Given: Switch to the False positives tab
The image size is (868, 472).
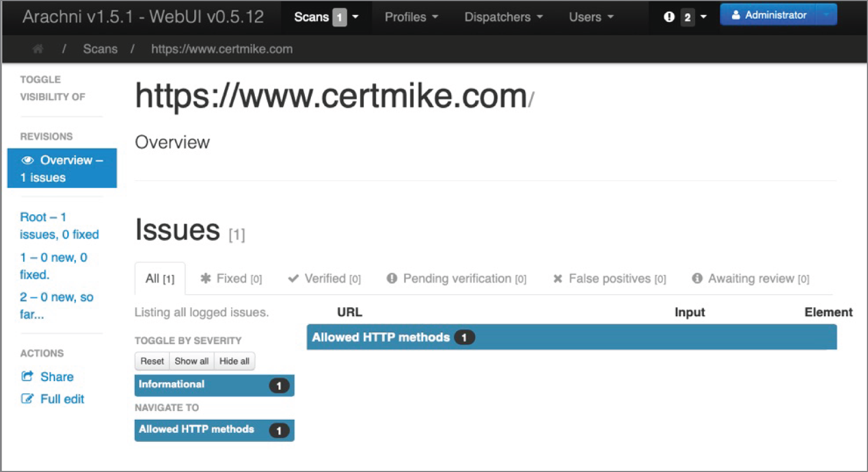Looking at the screenshot, I should 609,279.
